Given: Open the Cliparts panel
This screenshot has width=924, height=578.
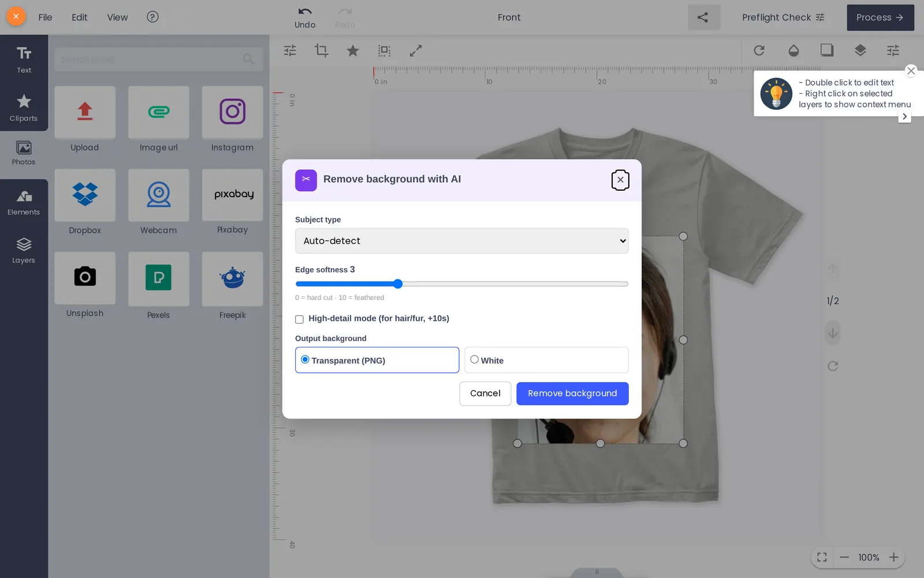Looking at the screenshot, I should (x=24, y=108).
